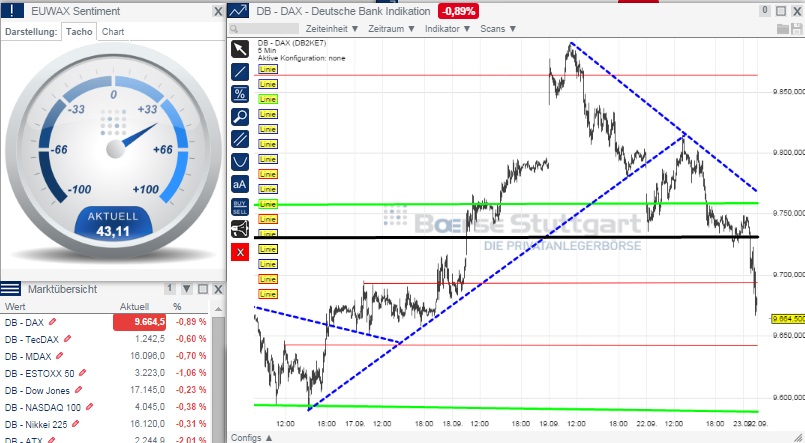
Task: Click the folder icon to load chart config
Action: (x=782, y=29)
